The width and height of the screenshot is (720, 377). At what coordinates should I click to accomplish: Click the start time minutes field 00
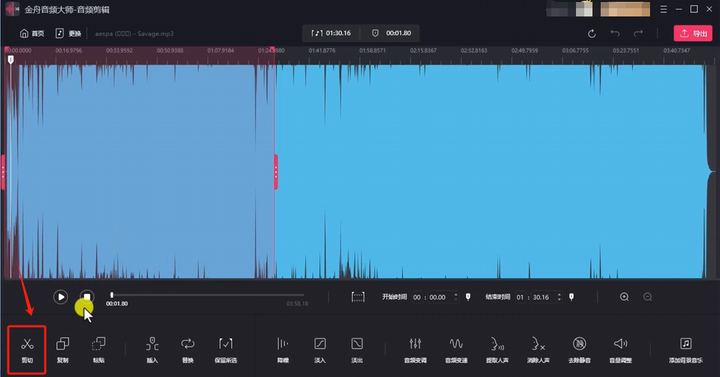pos(416,298)
